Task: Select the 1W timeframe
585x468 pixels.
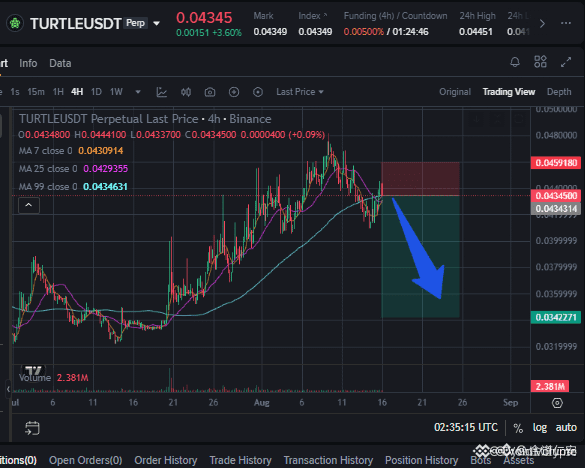Action: (116, 92)
